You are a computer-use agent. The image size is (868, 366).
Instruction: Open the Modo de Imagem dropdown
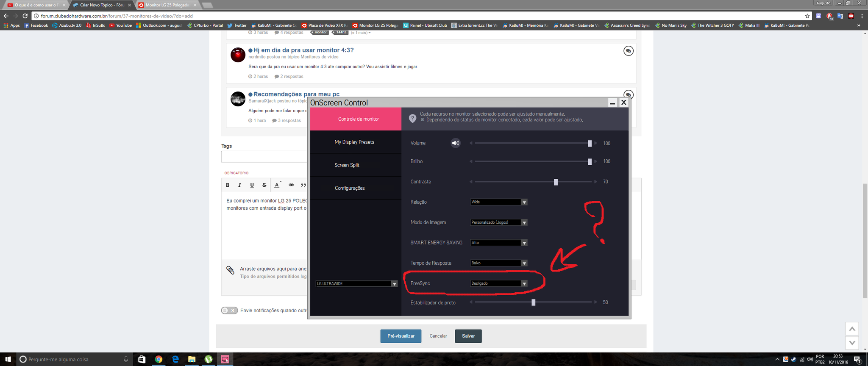(499, 222)
